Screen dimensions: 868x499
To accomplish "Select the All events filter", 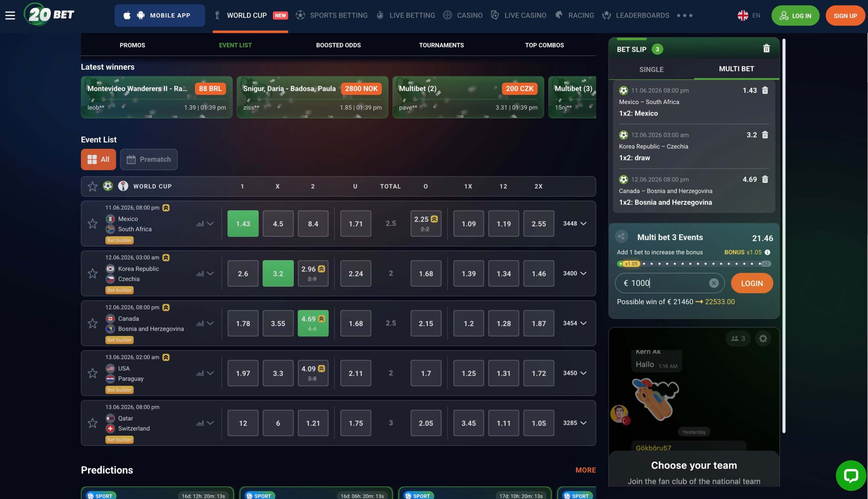I will tap(98, 159).
